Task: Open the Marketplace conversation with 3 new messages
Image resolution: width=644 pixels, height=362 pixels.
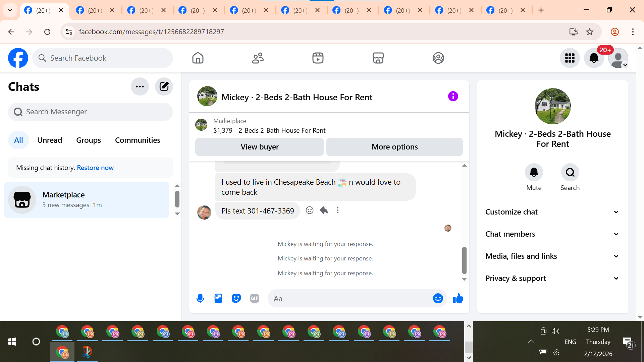Action: 87,200
